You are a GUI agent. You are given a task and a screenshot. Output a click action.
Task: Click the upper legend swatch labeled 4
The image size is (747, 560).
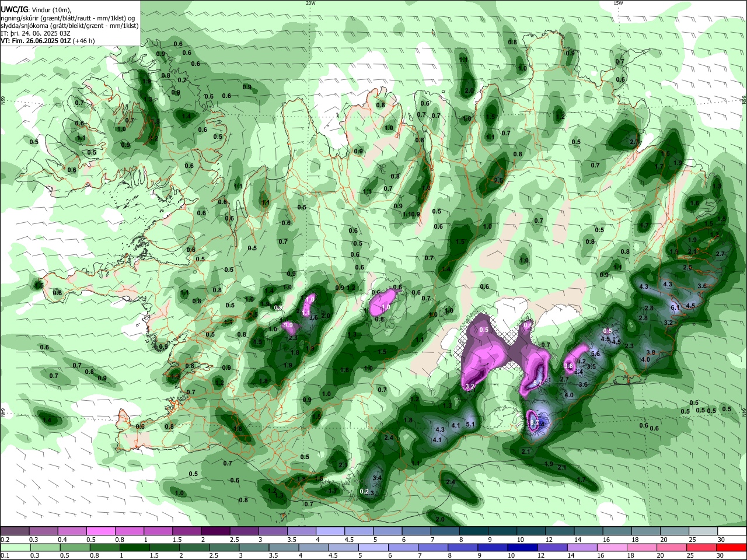pyautogui.click(x=329, y=531)
